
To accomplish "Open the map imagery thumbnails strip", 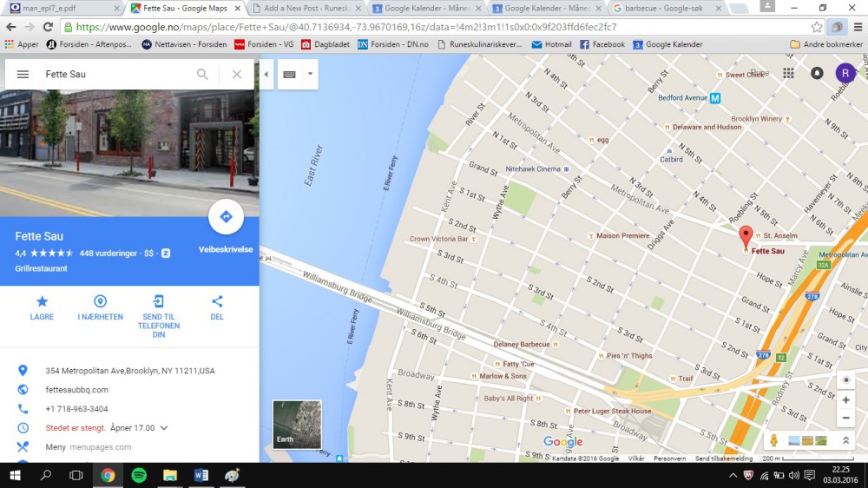I will click(807, 441).
